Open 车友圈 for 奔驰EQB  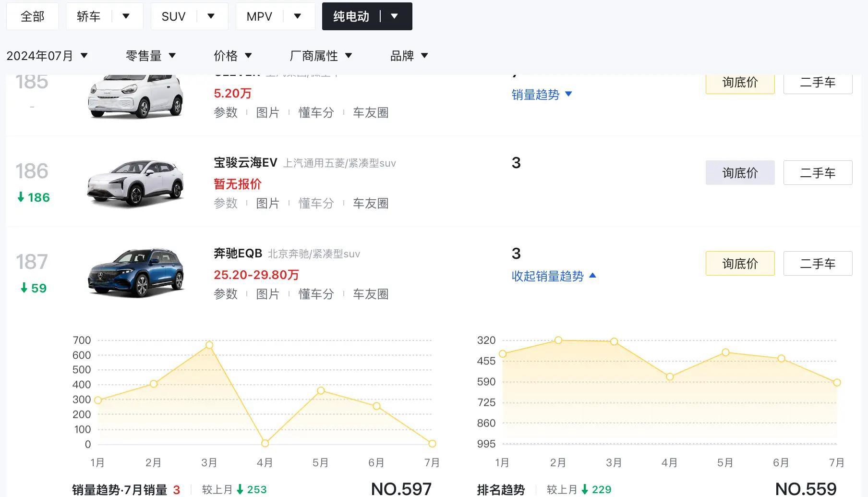click(371, 294)
